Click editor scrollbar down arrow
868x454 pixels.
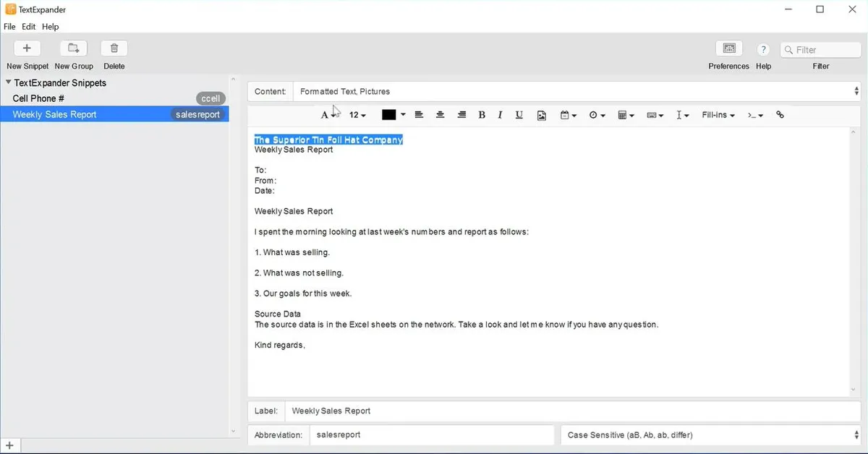click(854, 390)
